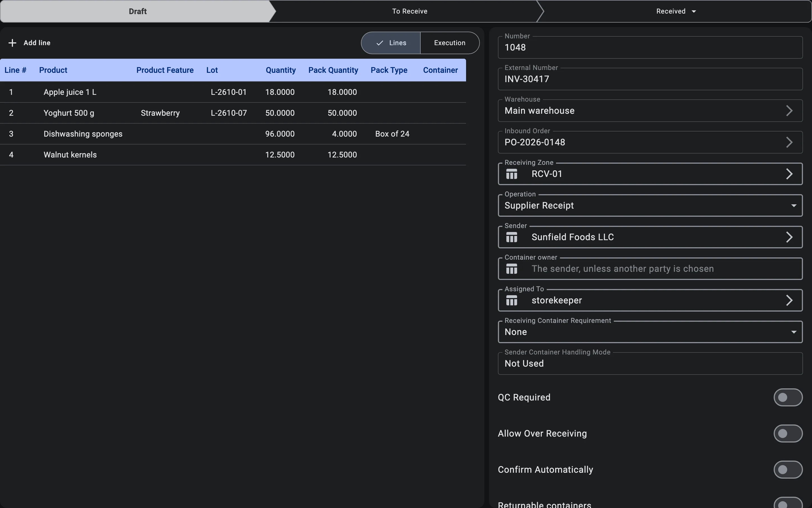Sort by the Line # column header

click(16, 70)
